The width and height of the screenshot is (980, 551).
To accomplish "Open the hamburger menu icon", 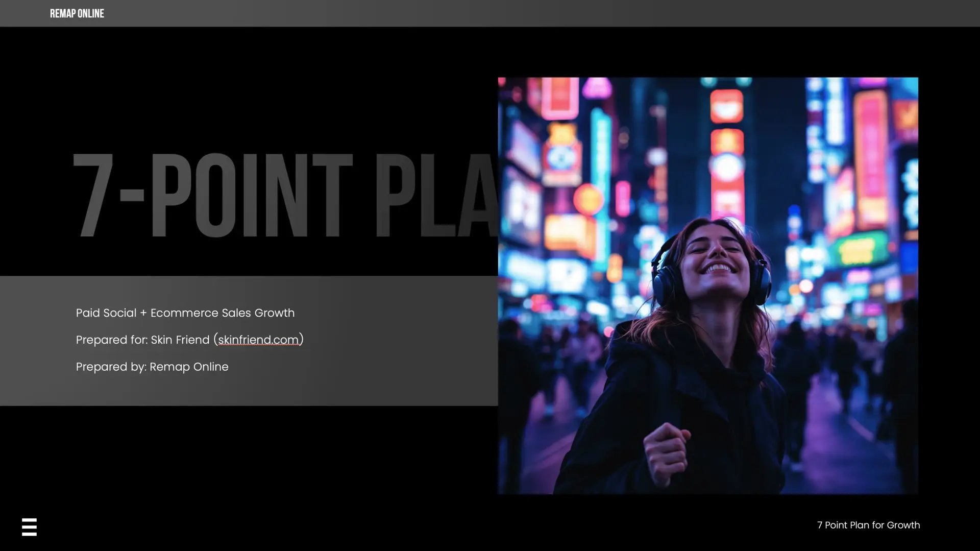I will (x=29, y=526).
